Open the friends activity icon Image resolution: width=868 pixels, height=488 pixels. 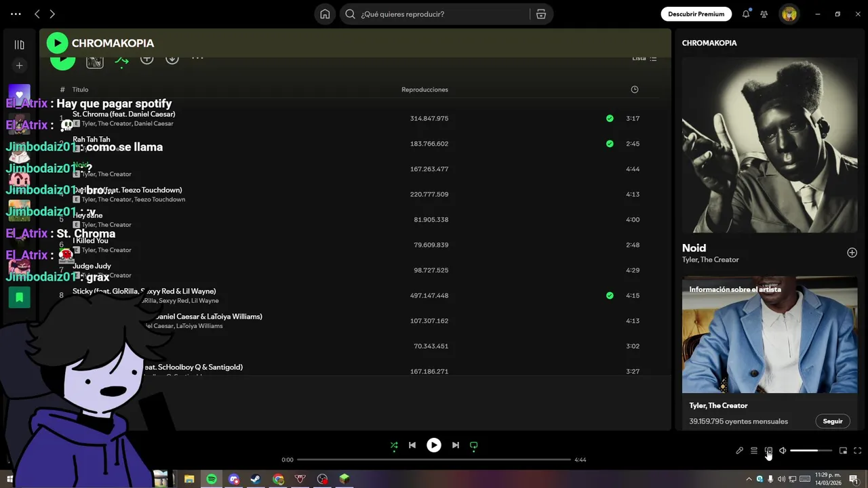click(764, 14)
